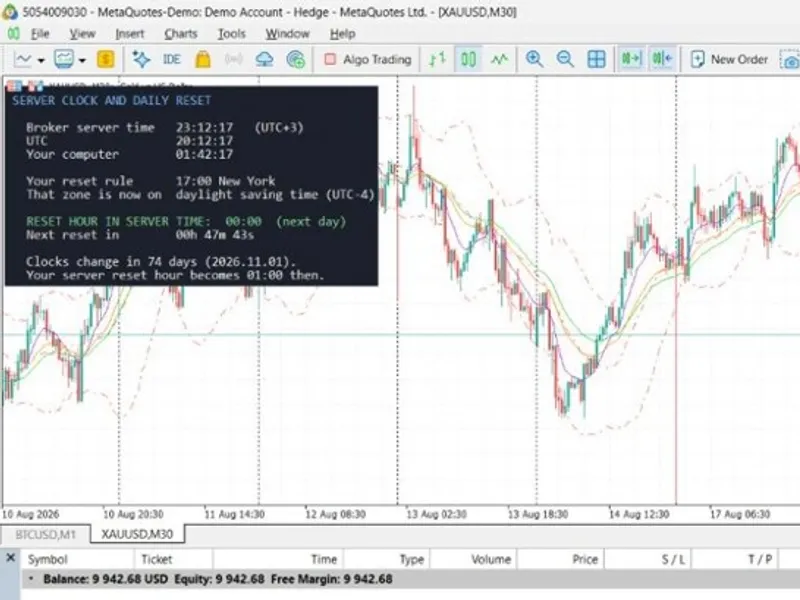
Task: Sort trades by Volume column
Action: pyautogui.click(x=474, y=560)
